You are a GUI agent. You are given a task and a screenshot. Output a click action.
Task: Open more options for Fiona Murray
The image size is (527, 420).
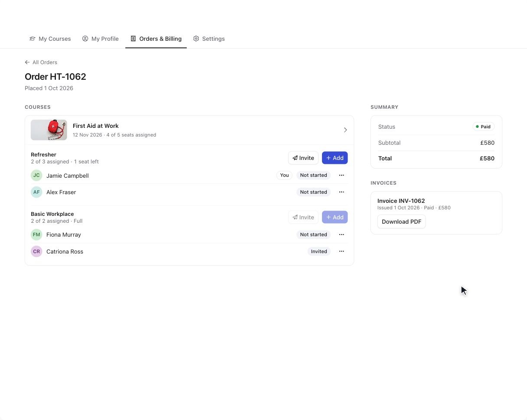pyautogui.click(x=342, y=234)
